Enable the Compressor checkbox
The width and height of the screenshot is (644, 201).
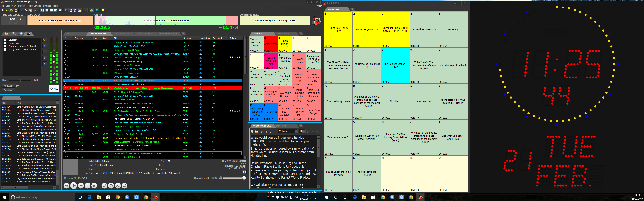(x=5, y=43)
